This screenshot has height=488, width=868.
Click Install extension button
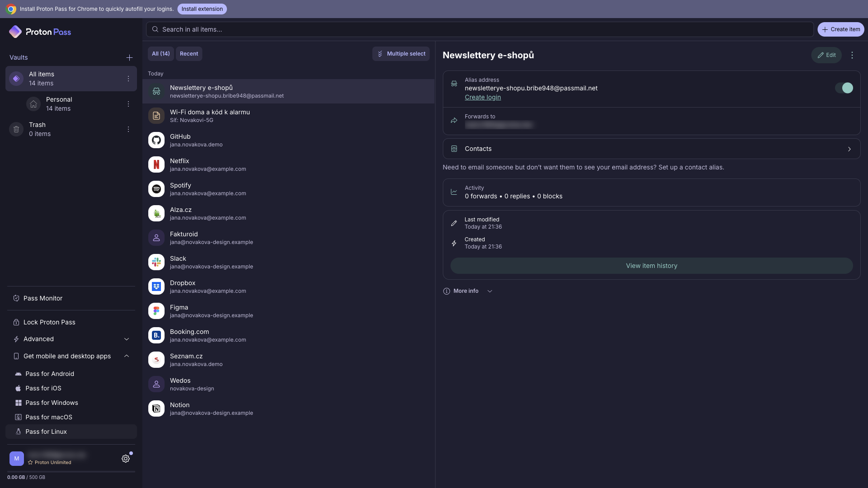[x=202, y=9]
